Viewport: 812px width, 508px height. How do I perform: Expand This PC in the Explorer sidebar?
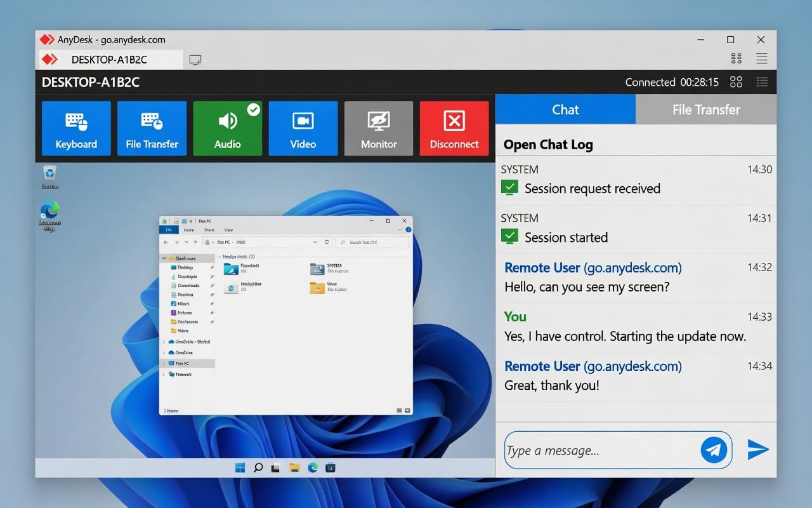164,363
